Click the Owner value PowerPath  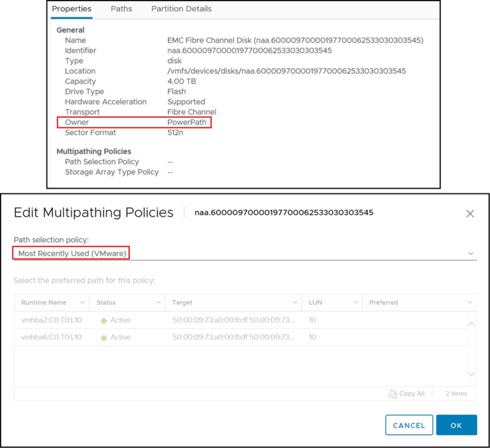187,122
